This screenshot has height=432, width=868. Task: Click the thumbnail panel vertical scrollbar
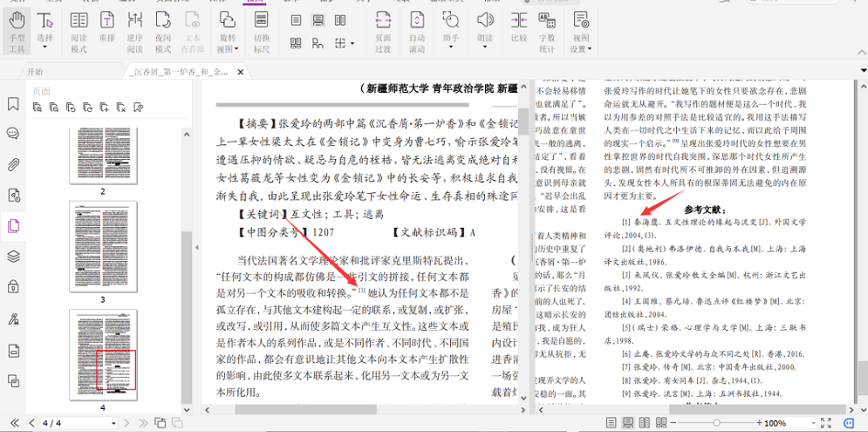click(187, 315)
